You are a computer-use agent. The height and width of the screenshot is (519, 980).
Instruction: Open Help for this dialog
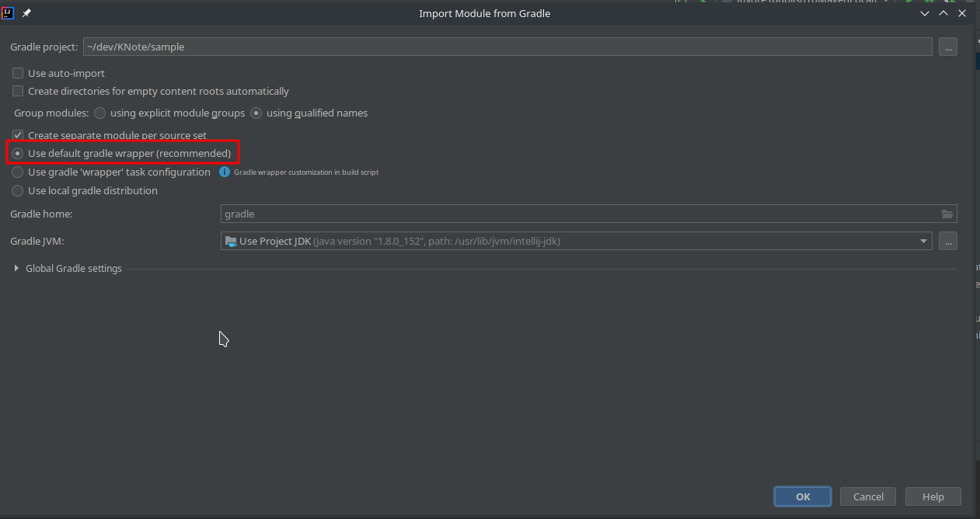tap(933, 496)
